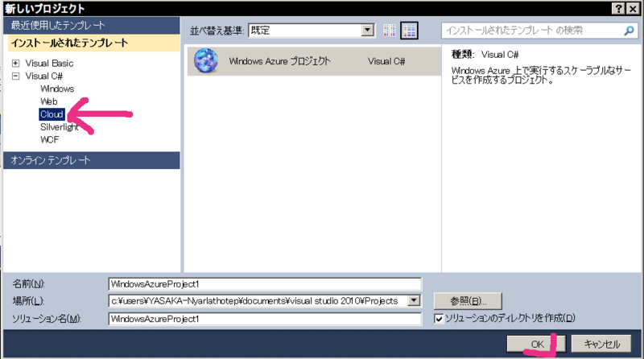Close the New Project dialog

(633, 8)
